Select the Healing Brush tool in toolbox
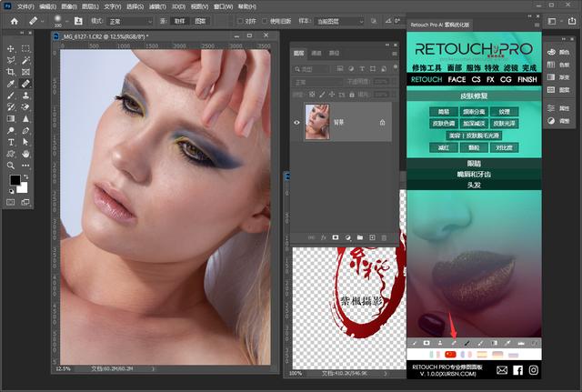 (25, 84)
